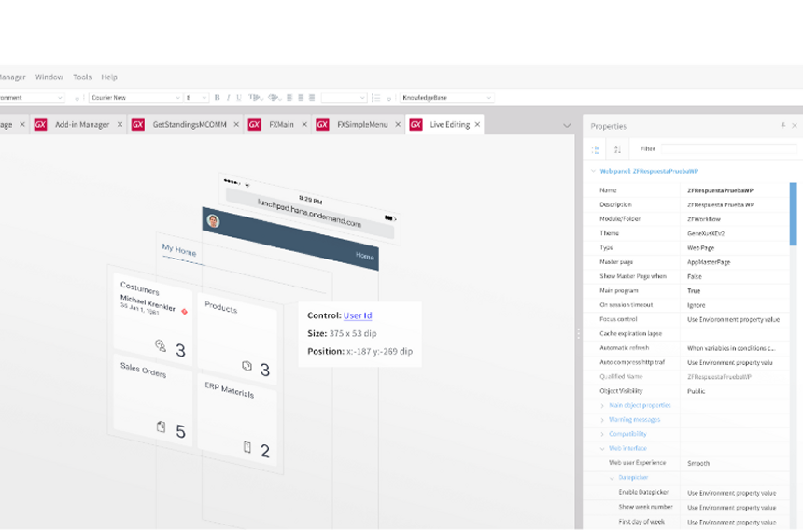Toggle bold formatting in toolbar
The height and width of the screenshot is (532, 803).
pyautogui.click(x=217, y=98)
